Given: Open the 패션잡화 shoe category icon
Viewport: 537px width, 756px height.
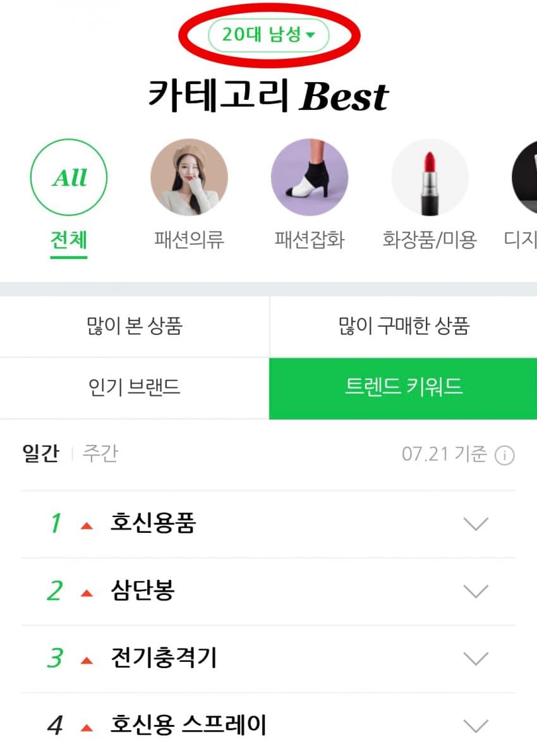Looking at the screenshot, I should click(x=309, y=178).
